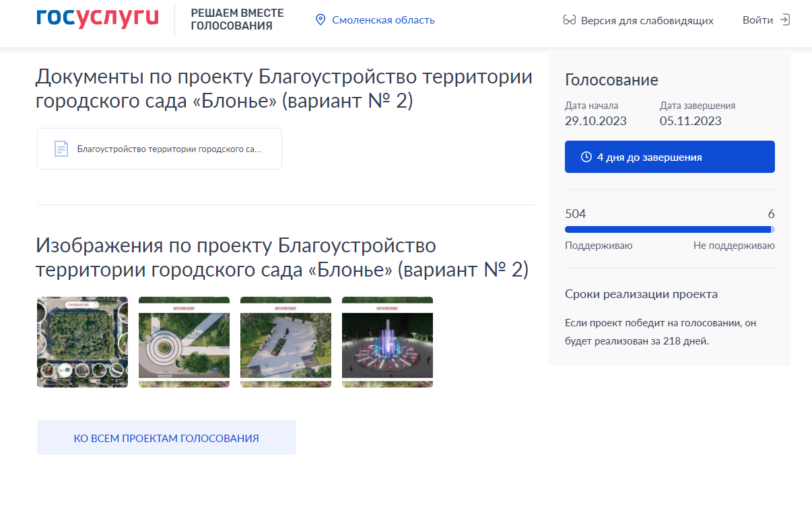Image resolution: width=812 pixels, height=508 pixels.
Task: Click the 218 дней implementation note text
Action: point(661,332)
